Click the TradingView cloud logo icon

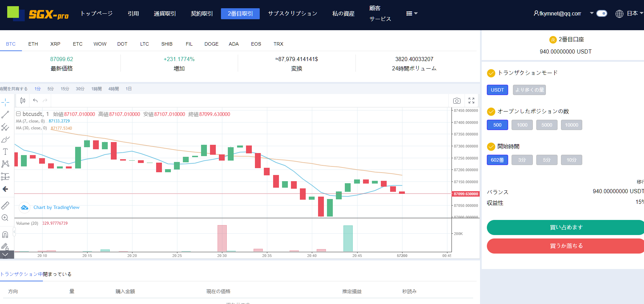24,207
